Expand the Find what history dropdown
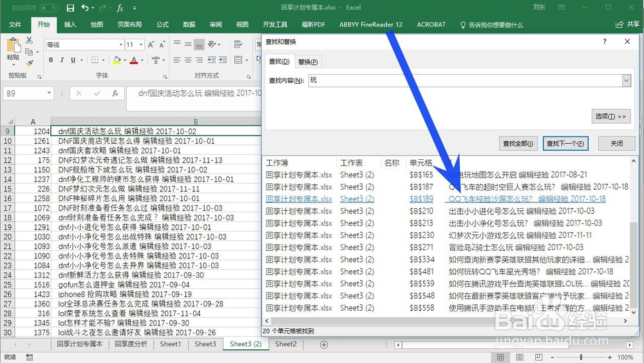This screenshot has height=363, width=644. pos(627,81)
